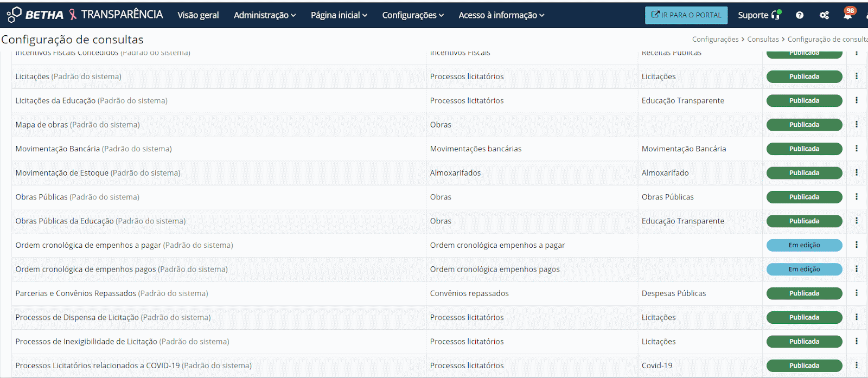
Task: Open kebab menu for Movimentação de Estoque row
Action: pos(857,173)
